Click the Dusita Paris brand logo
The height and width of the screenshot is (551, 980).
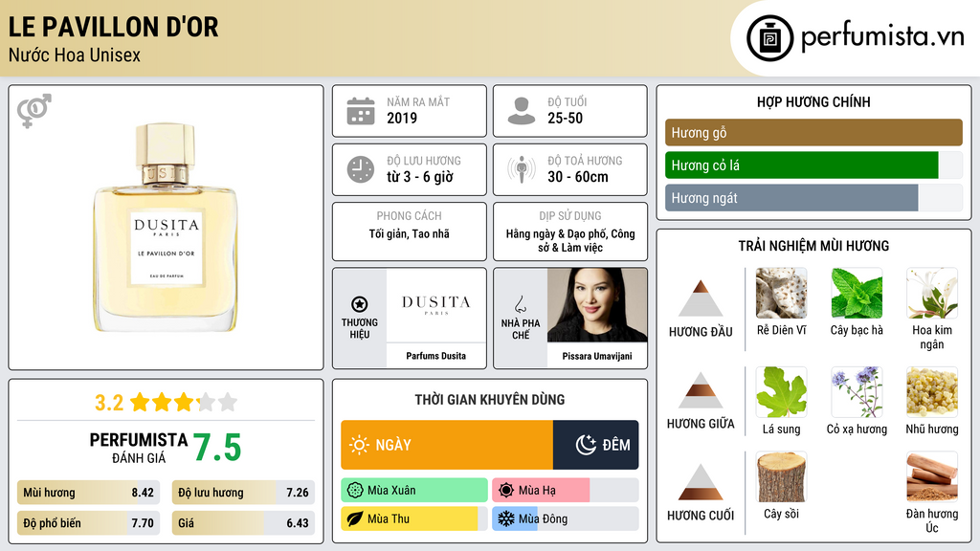click(435, 305)
